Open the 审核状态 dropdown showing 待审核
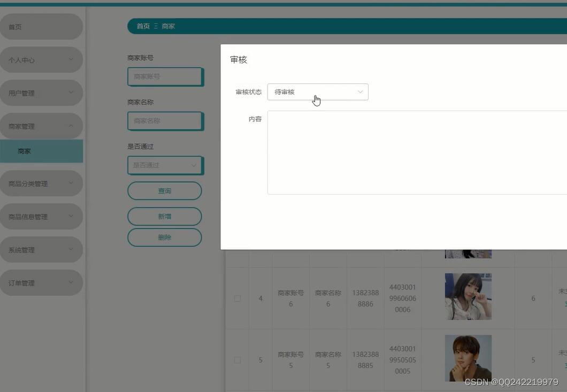This screenshot has width=567, height=392. (x=318, y=91)
